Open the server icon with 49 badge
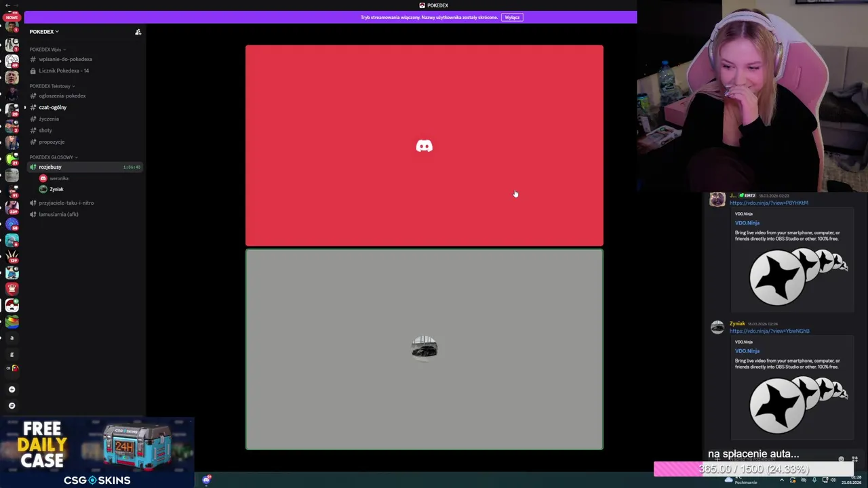 point(12,61)
